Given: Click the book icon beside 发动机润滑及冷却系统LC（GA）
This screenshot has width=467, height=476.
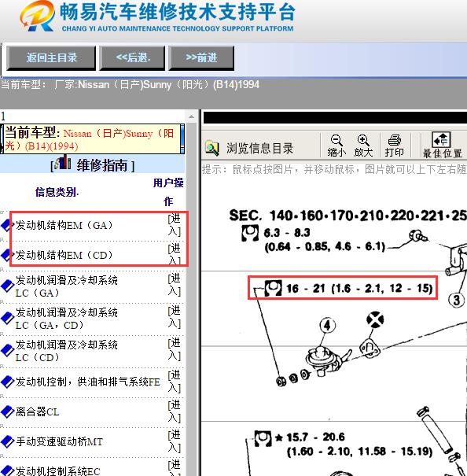Looking at the screenshot, I should pos(7,286).
